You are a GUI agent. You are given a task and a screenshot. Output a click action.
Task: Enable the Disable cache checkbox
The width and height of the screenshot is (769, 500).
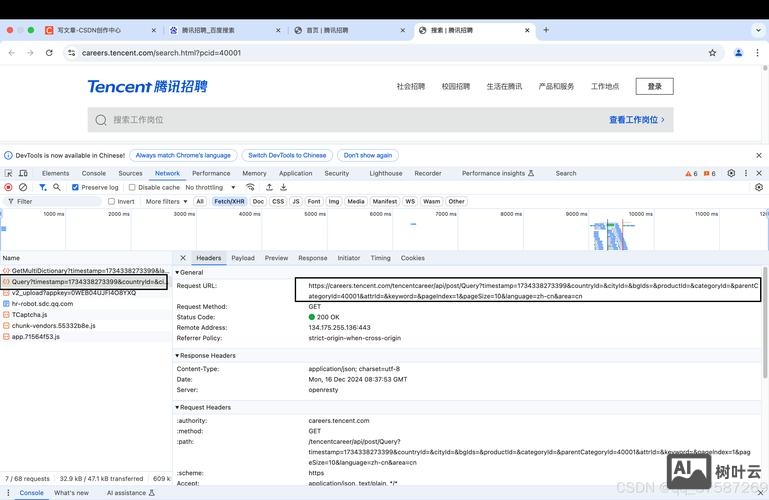(x=132, y=187)
